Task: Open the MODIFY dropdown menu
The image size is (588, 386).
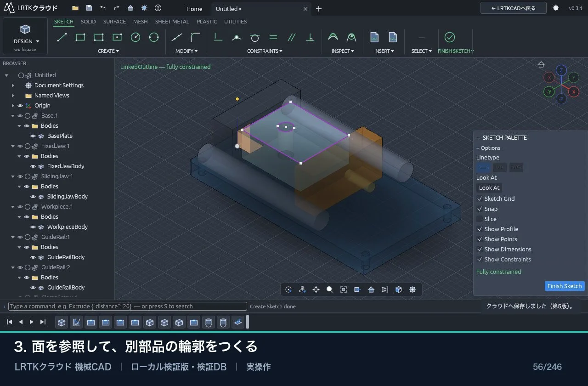Action: (x=187, y=51)
